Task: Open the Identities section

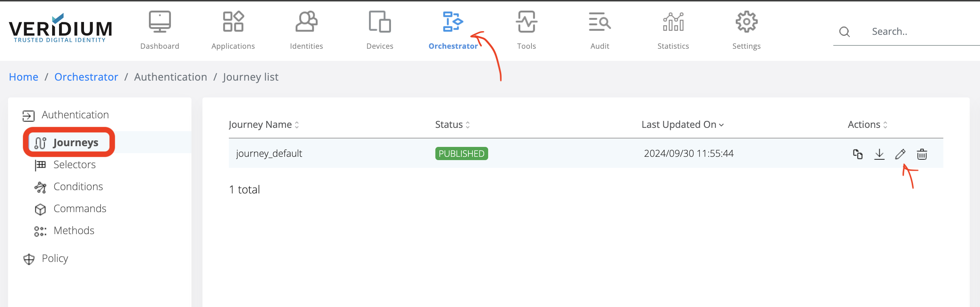Action: (x=306, y=30)
